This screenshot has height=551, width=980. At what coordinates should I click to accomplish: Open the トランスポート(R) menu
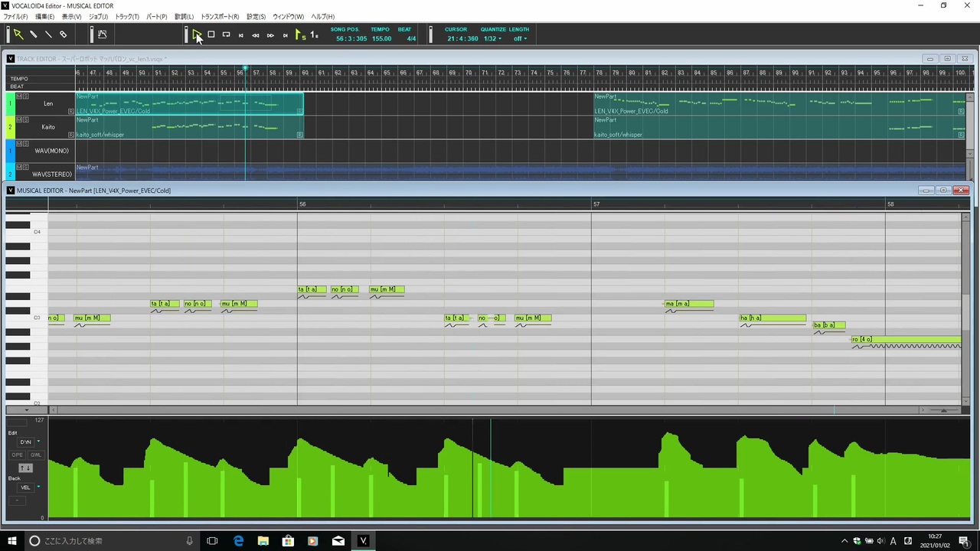point(220,17)
